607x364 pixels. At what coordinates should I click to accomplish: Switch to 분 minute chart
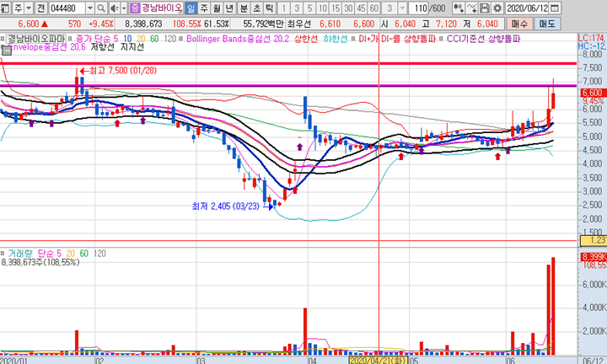(244, 8)
